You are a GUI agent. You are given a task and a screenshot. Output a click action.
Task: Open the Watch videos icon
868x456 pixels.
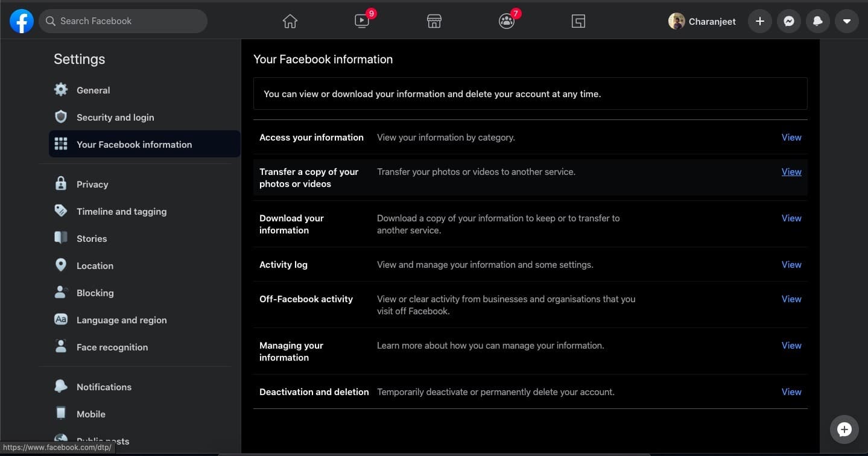click(362, 22)
